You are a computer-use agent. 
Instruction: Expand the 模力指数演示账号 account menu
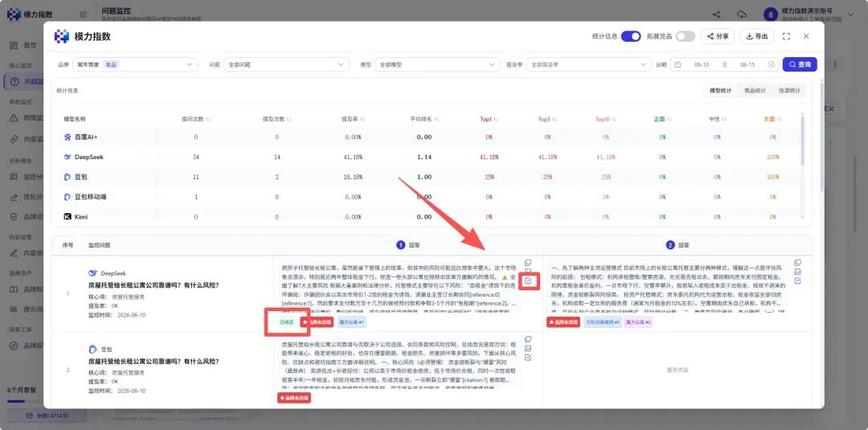pyautogui.click(x=810, y=14)
